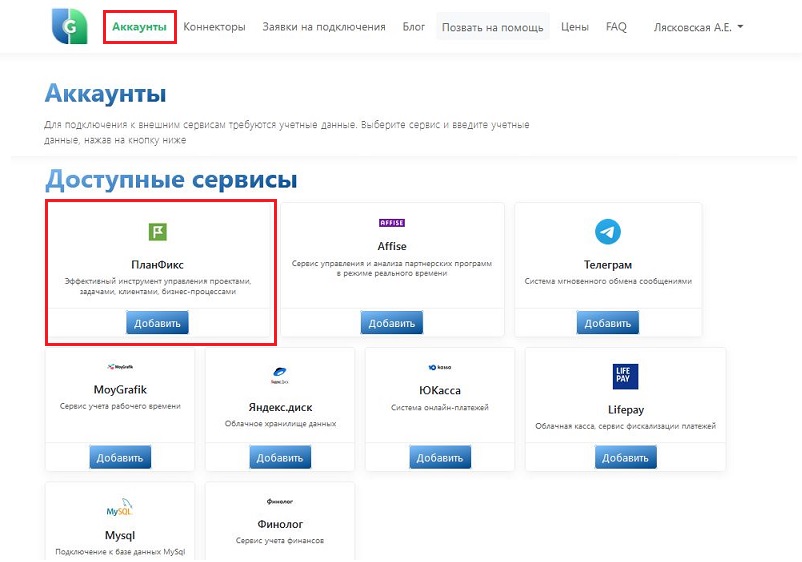
Task: Click the MySQL dolphin logo icon
Action: (x=120, y=507)
